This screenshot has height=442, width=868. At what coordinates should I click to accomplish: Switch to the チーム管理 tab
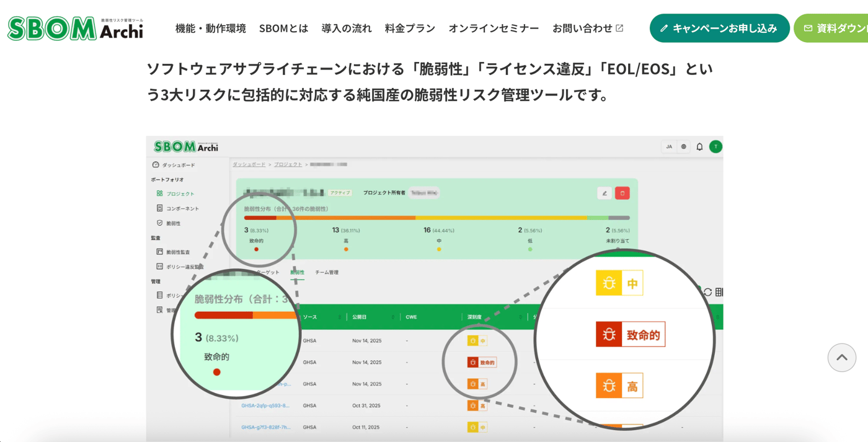coord(327,272)
